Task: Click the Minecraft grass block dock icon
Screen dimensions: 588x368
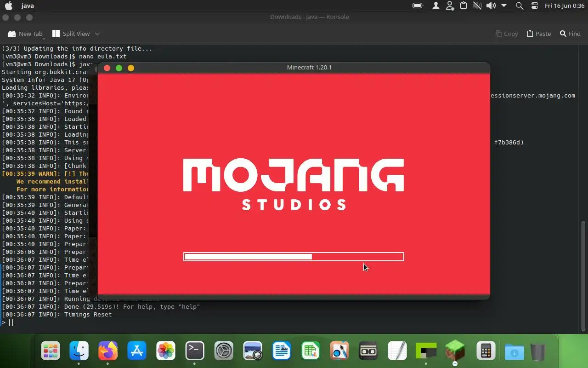Action: click(455, 351)
